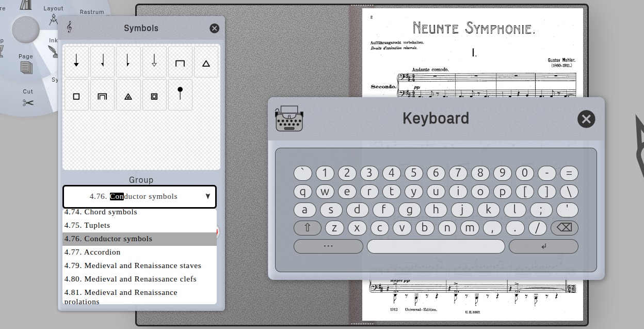Choose 4.79. Medieval and Renaissance staves

139,266
